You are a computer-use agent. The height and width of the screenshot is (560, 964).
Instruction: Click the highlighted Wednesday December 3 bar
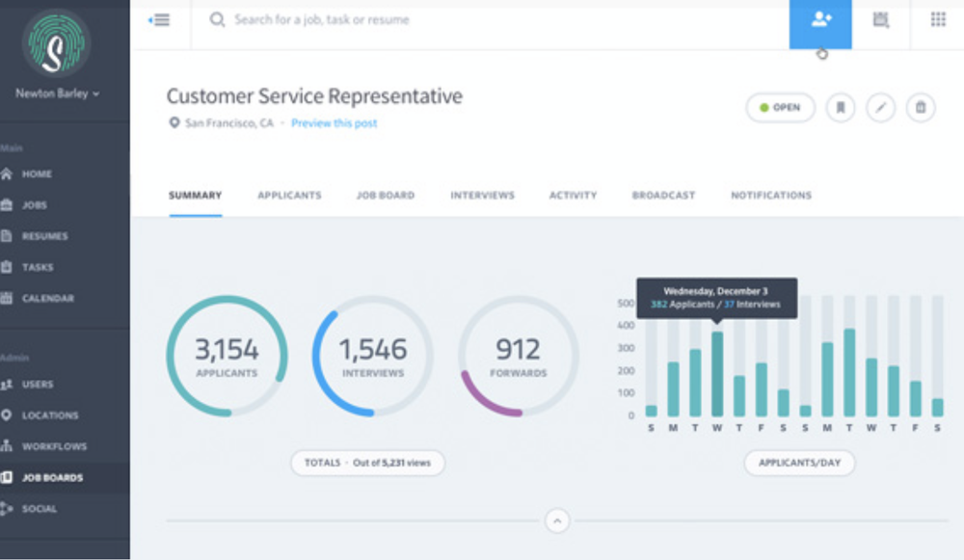717,374
